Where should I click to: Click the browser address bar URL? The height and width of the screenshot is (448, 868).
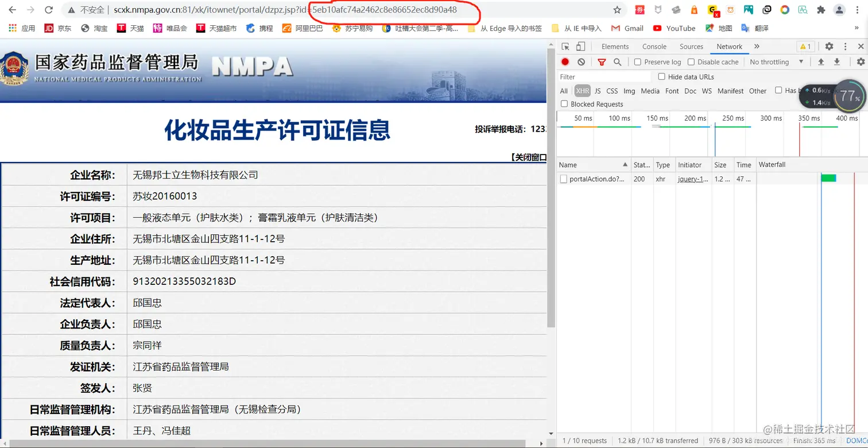pyautogui.click(x=285, y=10)
